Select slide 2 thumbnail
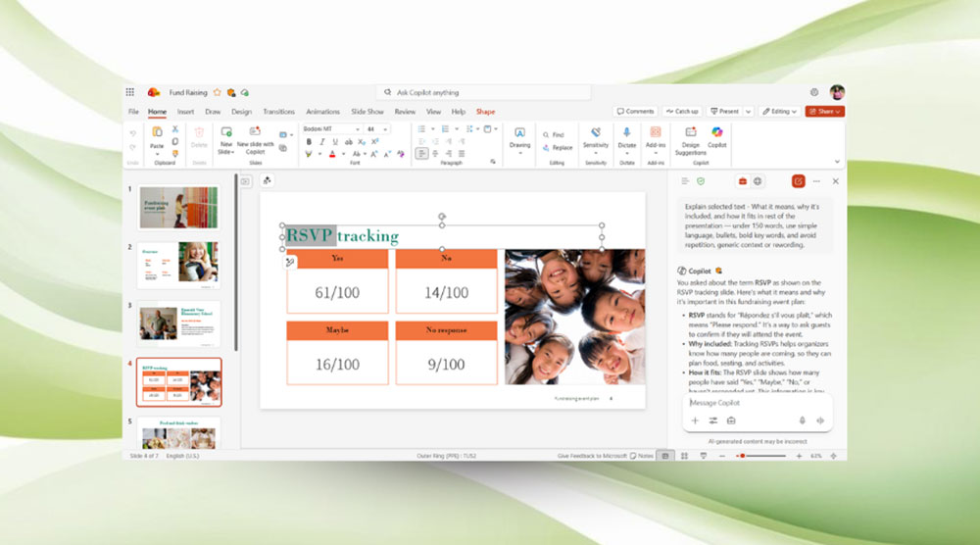This screenshot has height=545, width=980. coord(178,265)
